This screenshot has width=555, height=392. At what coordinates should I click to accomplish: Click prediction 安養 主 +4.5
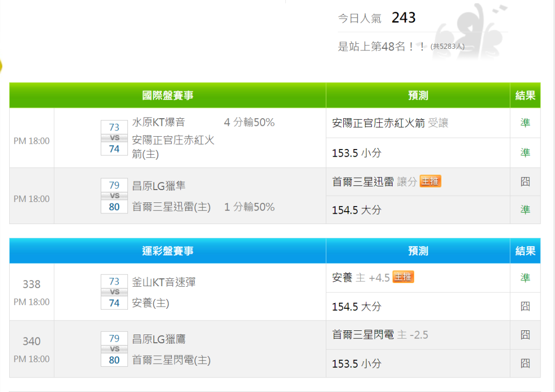point(361,278)
